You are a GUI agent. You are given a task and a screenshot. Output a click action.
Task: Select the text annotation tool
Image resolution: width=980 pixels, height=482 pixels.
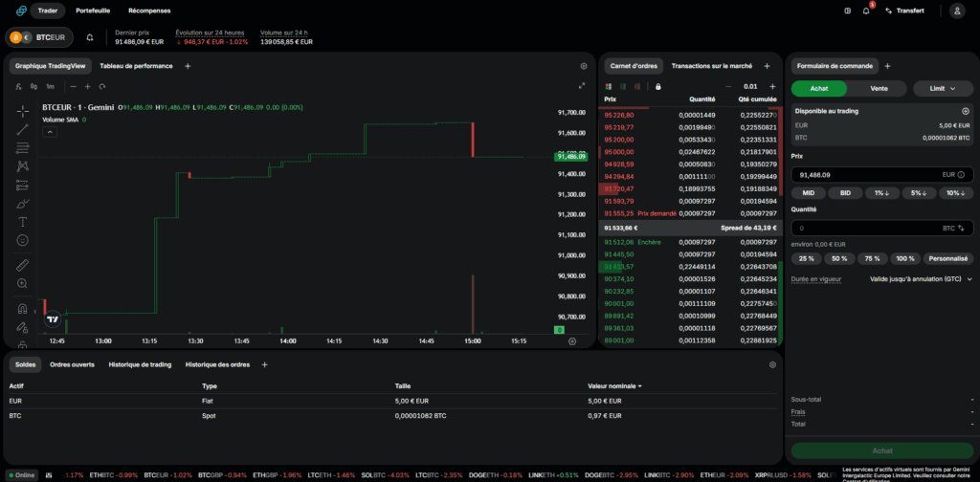click(x=23, y=222)
